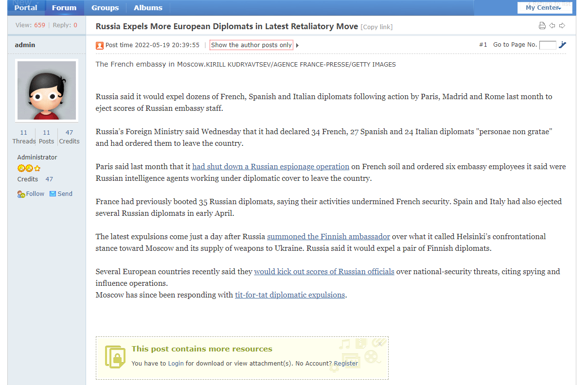Image resolution: width=588 pixels, height=385 pixels.
Task: Click the Register link in resources box
Action: (346, 363)
